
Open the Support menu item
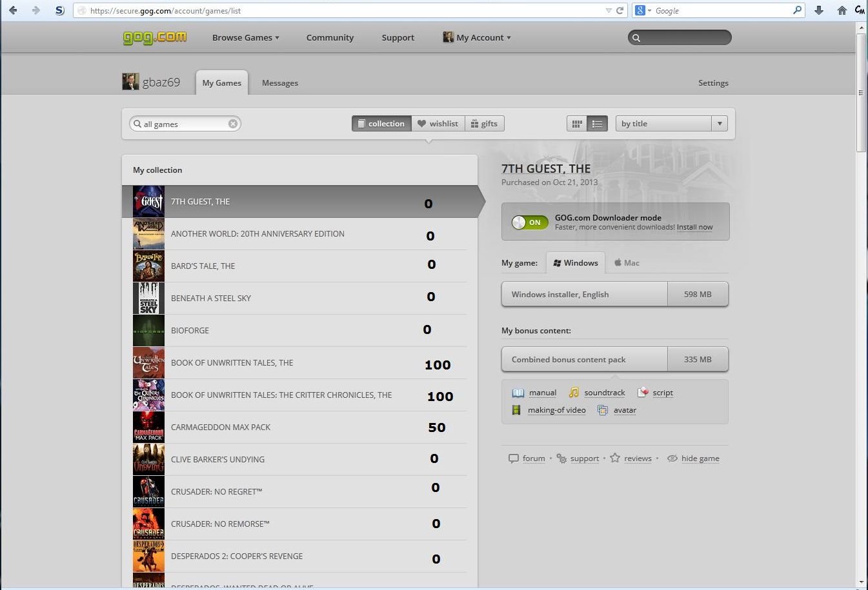(398, 37)
